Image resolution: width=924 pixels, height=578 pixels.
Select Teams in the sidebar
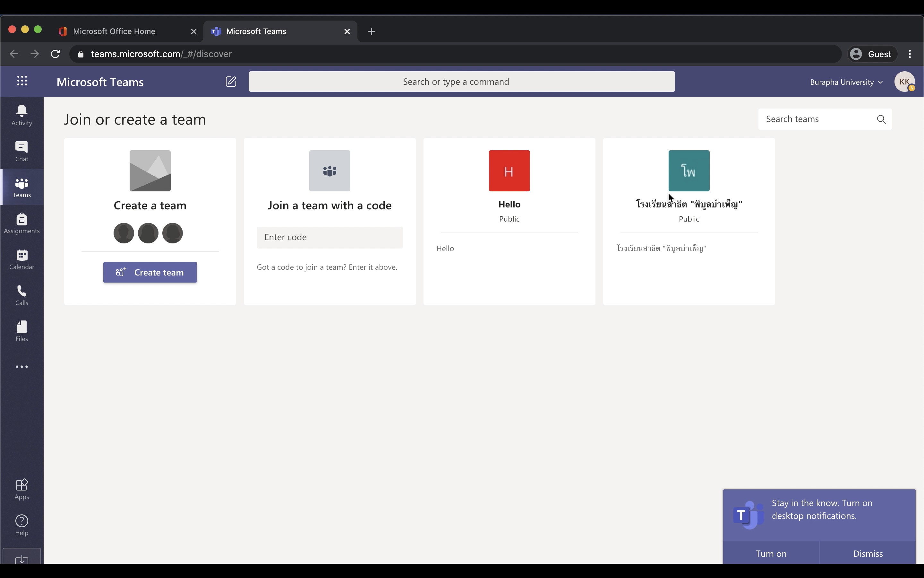(x=22, y=187)
